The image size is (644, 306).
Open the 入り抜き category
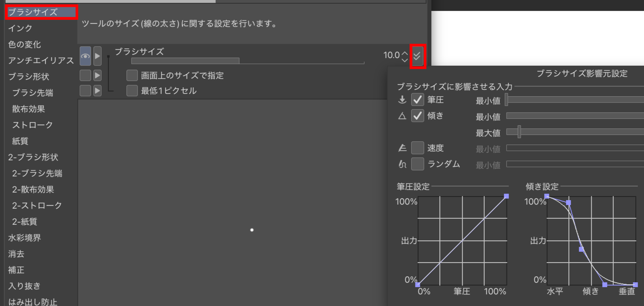point(25,286)
